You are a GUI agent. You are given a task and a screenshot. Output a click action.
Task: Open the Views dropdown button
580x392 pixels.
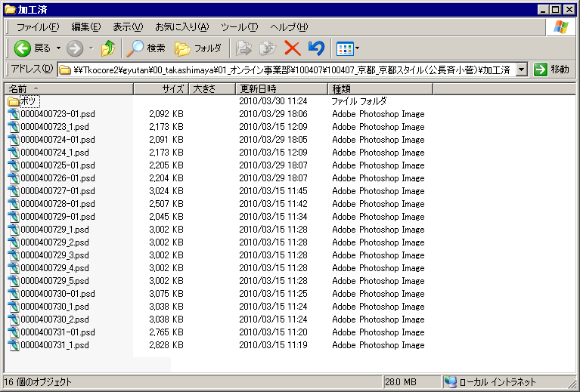tap(347, 48)
